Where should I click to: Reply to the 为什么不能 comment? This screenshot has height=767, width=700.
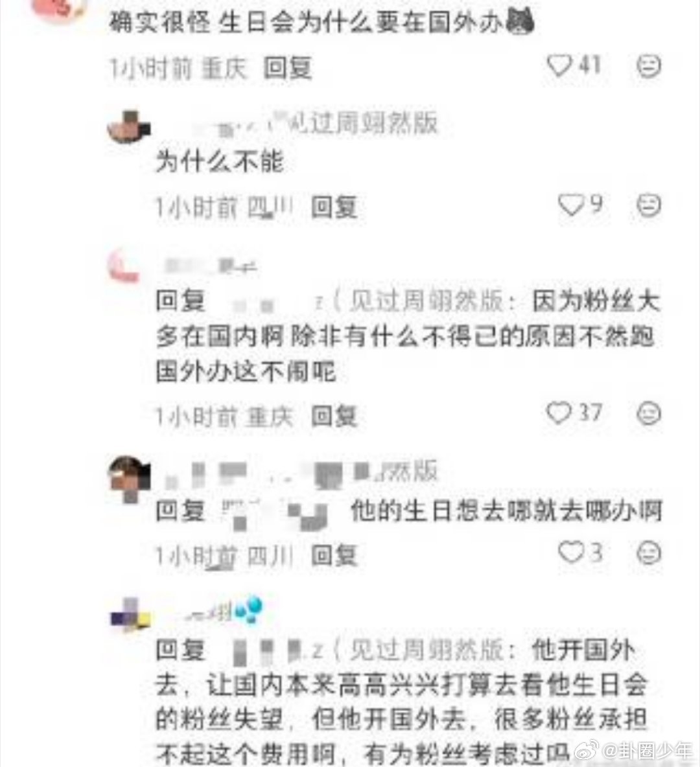click(x=334, y=207)
